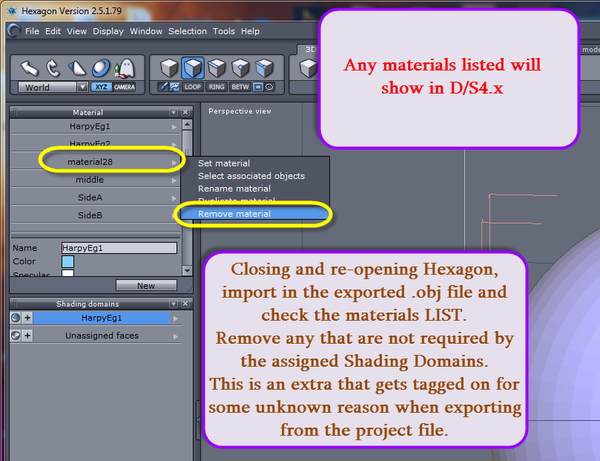The width and height of the screenshot is (600, 461).
Task: Toggle the XYZ manipulator mode
Action: click(101, 87)
